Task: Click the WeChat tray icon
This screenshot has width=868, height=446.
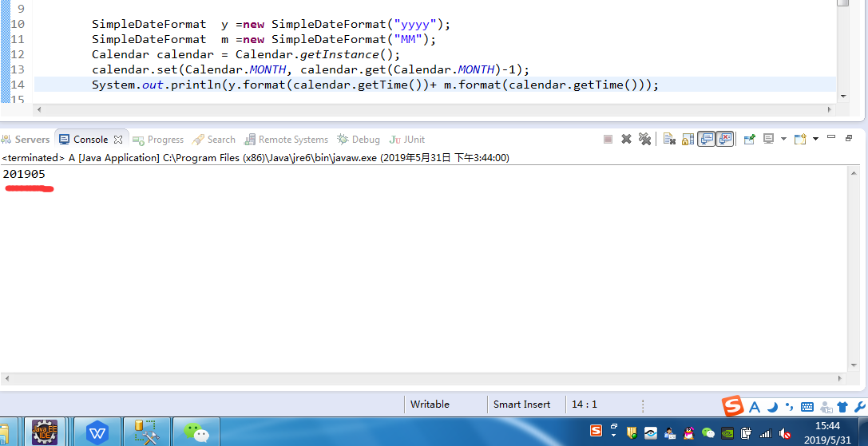Action: 708,432
